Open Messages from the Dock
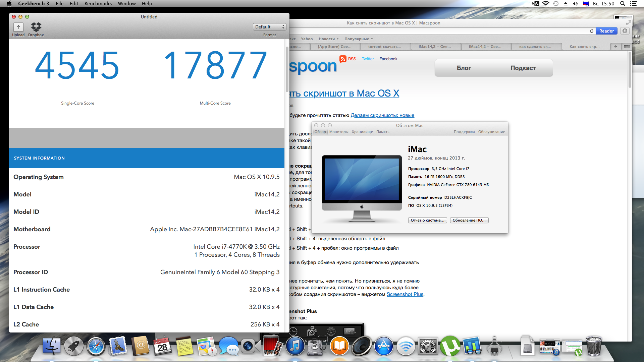644x362 pixels. [229, 346]
